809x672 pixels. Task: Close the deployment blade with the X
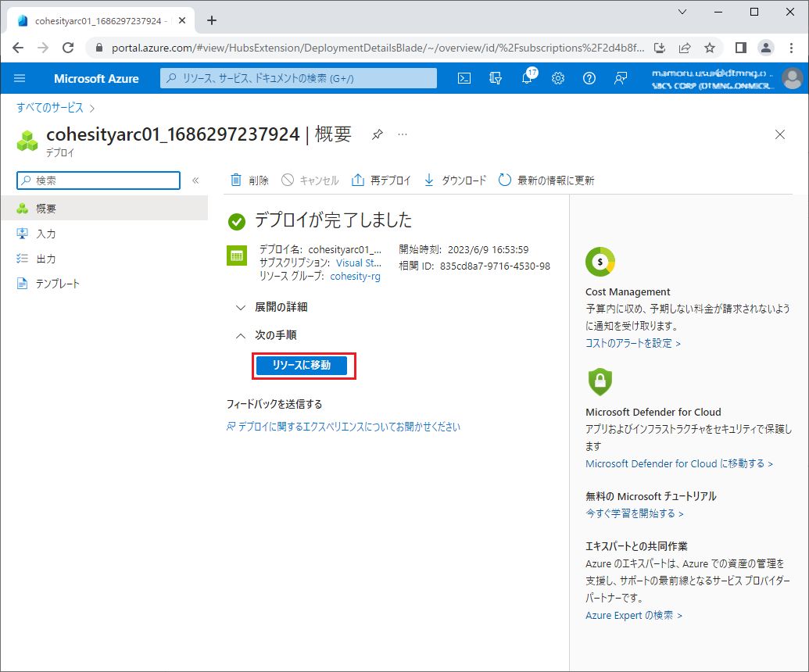(779, 134)
